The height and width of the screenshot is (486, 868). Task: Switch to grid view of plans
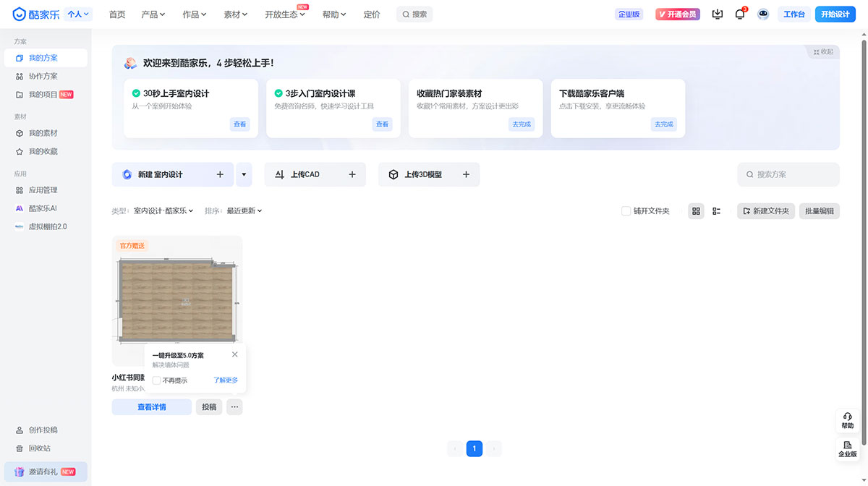click(x=695, y=210)
